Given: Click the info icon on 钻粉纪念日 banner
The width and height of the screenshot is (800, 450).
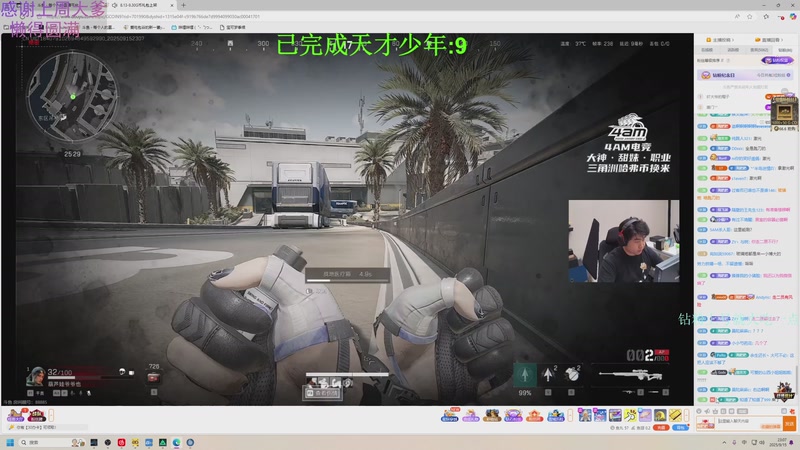Looking at the screenshot, I should point(788,75).
